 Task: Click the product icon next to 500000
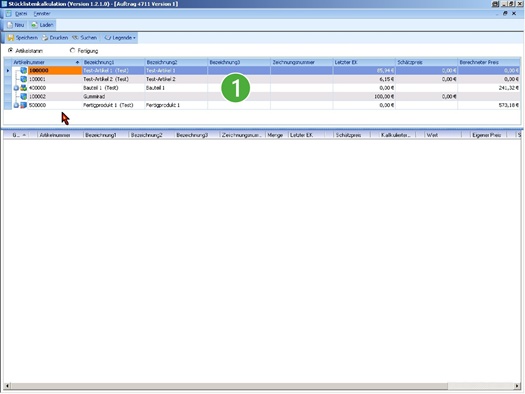click(23, 105)
